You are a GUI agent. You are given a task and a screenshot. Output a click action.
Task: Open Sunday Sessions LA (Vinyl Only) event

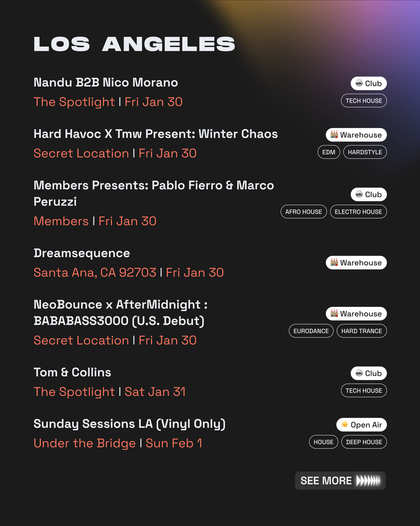point(129,424)
